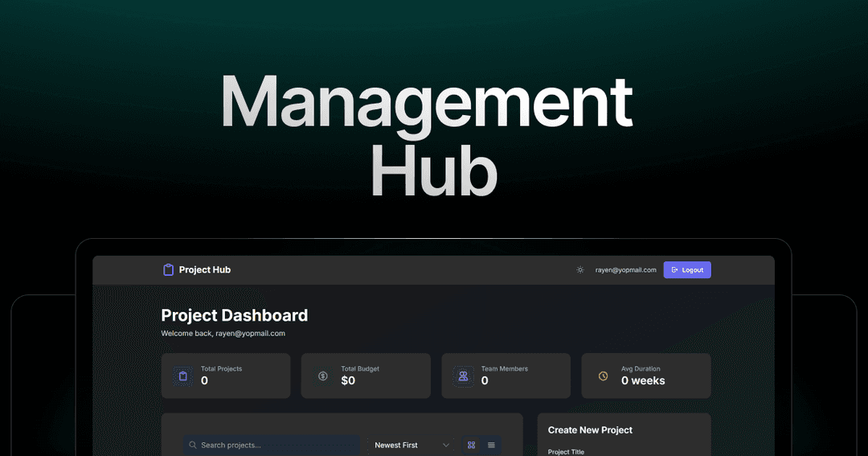Click the rayen@yopmail.com account email in the navbar
This screenshot has height=456, width=868.
point(625,270)
